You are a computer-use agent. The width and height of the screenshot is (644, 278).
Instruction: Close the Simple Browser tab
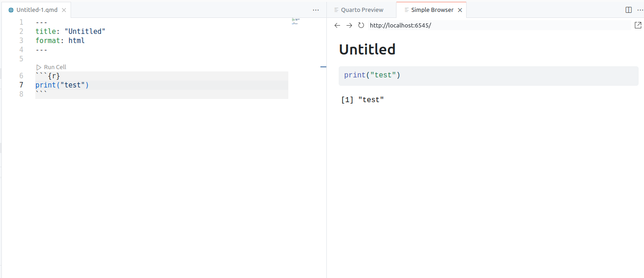click(x=460, y=9)
